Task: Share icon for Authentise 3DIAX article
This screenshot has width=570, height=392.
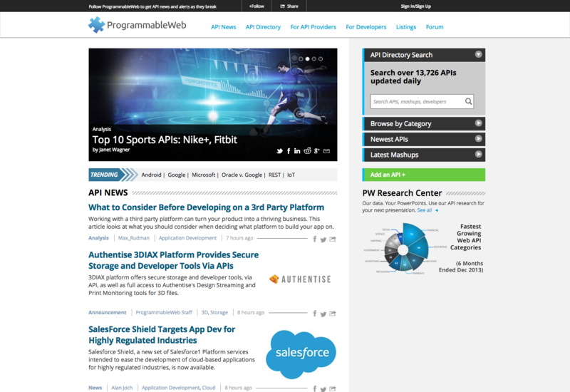Action: (333, 314)
